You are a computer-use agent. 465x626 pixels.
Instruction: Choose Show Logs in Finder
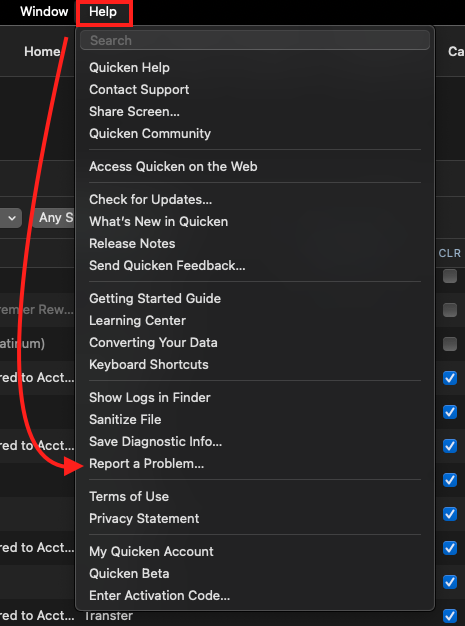click(x=150, y=397)
